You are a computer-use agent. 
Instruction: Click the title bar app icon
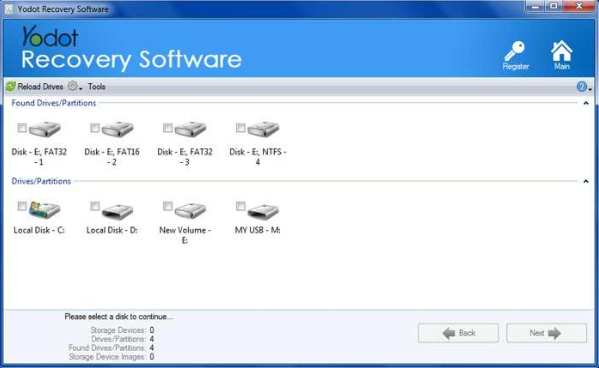pyautogui.click(x=9, y=9)
